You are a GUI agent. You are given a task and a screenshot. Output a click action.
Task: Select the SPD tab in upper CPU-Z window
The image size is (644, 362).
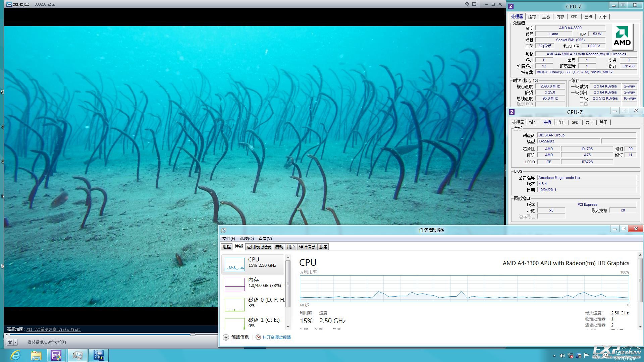(x=574, y=17)
